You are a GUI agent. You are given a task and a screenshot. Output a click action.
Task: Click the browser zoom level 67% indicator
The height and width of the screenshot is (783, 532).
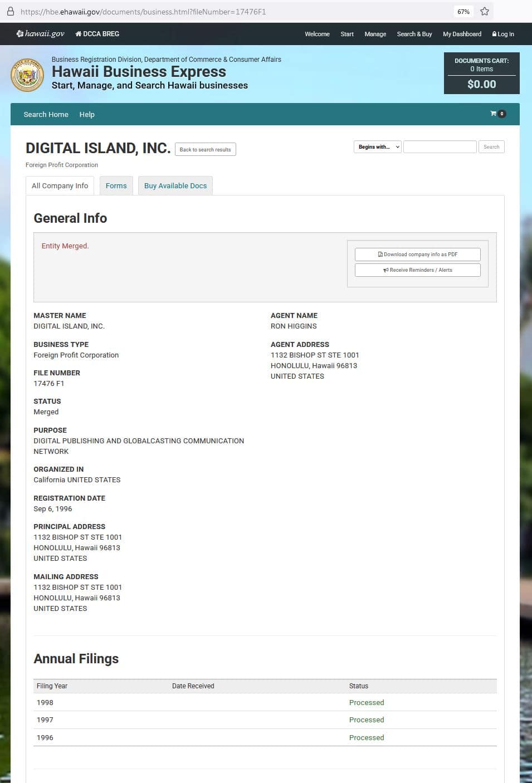point(463,11)
